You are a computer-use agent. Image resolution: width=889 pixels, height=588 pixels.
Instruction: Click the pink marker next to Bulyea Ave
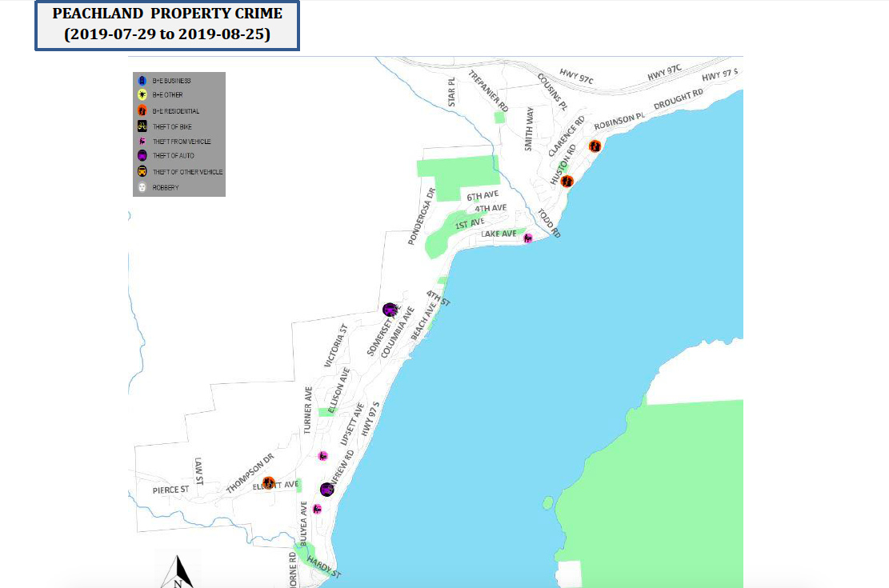(x=318, y=509)
